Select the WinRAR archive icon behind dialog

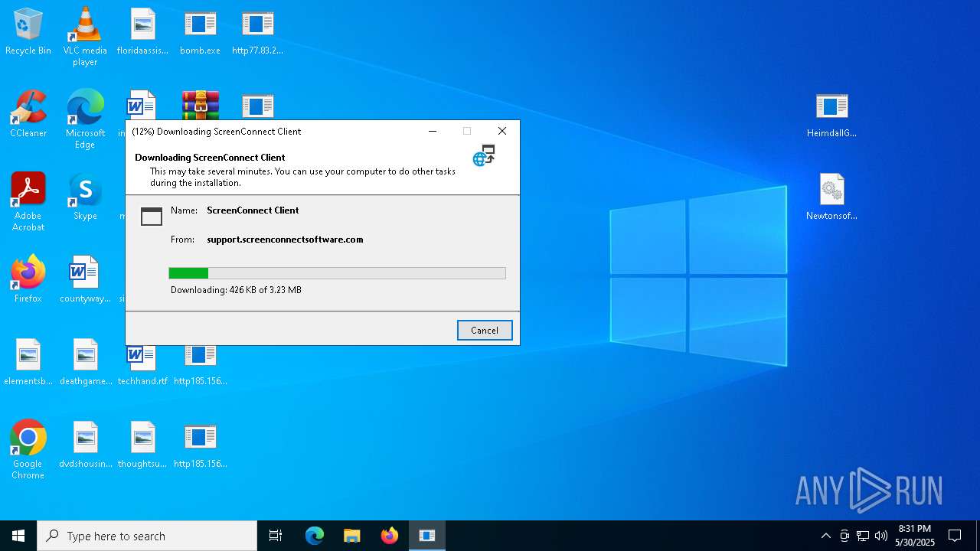pos(200,105)
